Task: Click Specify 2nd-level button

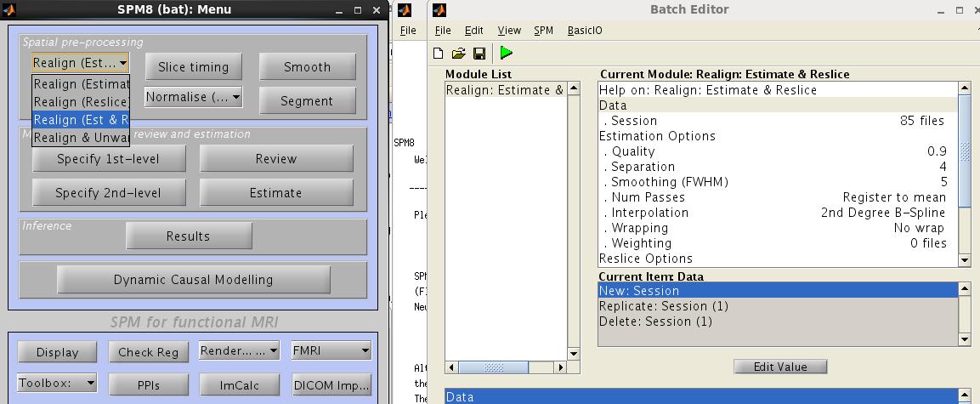Action: (109, 192)
